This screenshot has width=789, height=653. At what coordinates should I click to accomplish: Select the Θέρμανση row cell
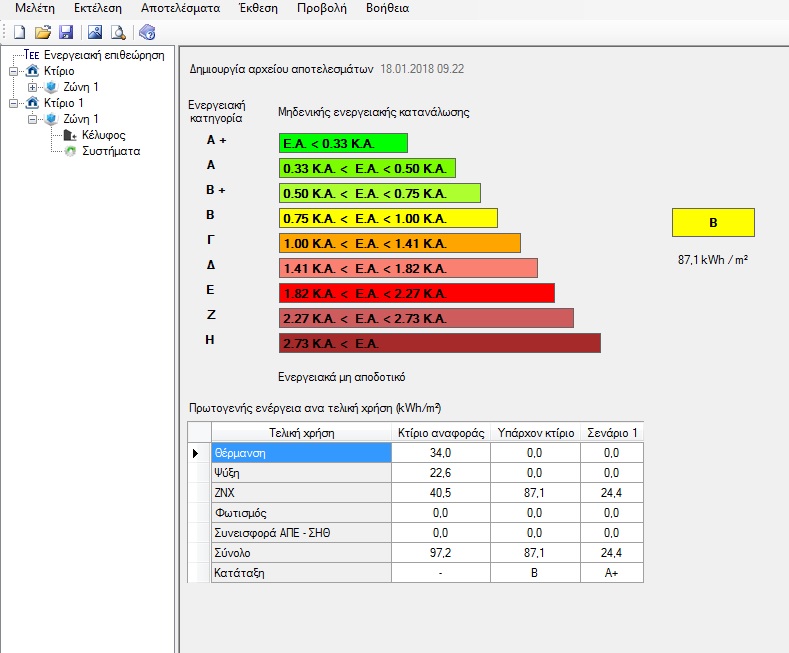pyautogui.click(x=301, y=453)
